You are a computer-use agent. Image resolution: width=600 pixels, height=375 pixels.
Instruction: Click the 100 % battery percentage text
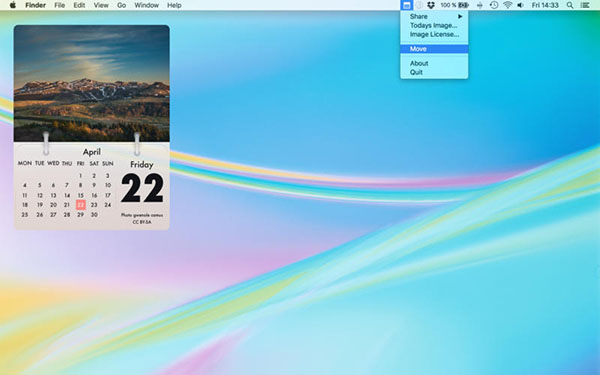pos(448,5)
